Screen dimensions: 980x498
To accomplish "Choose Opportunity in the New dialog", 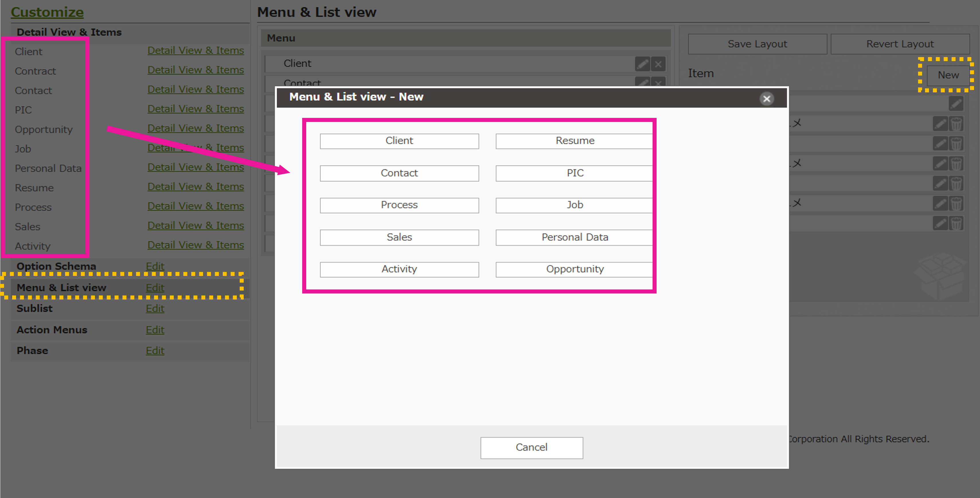I will point(575,270).
